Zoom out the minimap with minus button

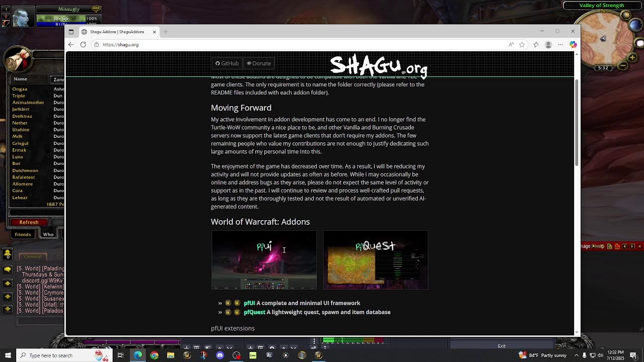pos(623,65)
